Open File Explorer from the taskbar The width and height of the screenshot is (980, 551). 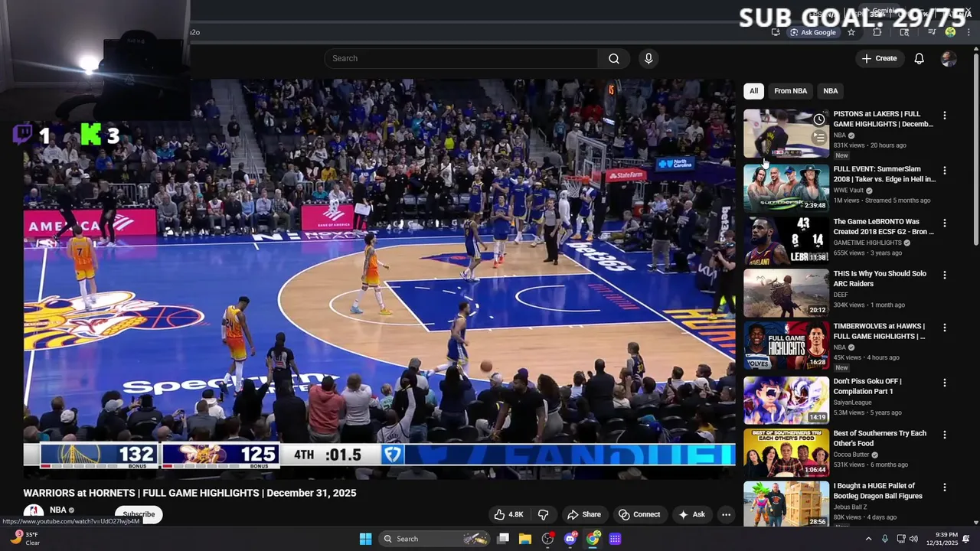524,539
